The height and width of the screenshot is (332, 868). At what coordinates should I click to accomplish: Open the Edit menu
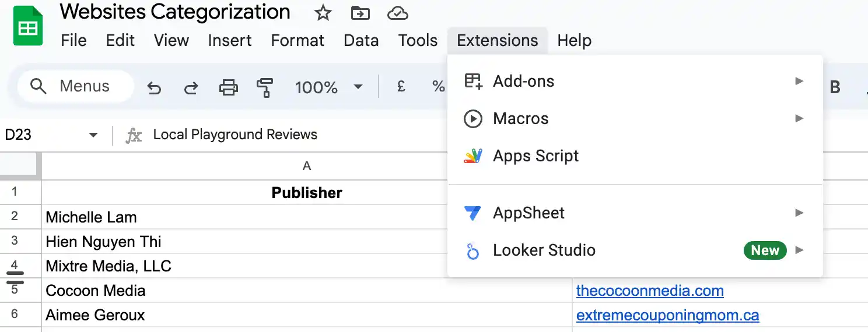(120, 40)
